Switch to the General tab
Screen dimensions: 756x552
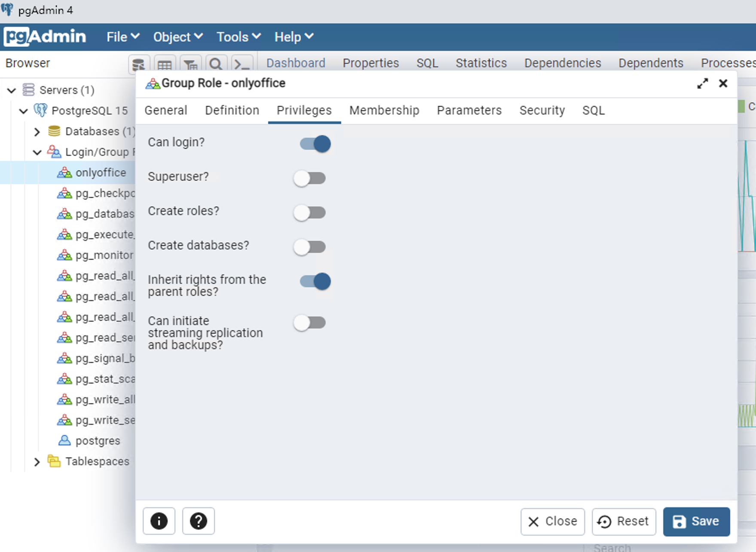[x=166, y=110]
